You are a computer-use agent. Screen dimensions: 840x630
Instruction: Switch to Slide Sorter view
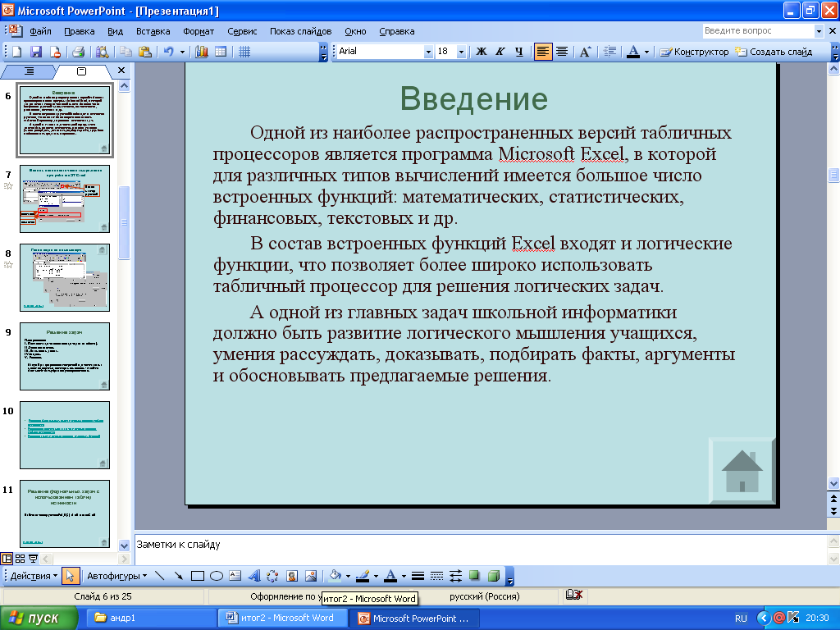point(20,559)
